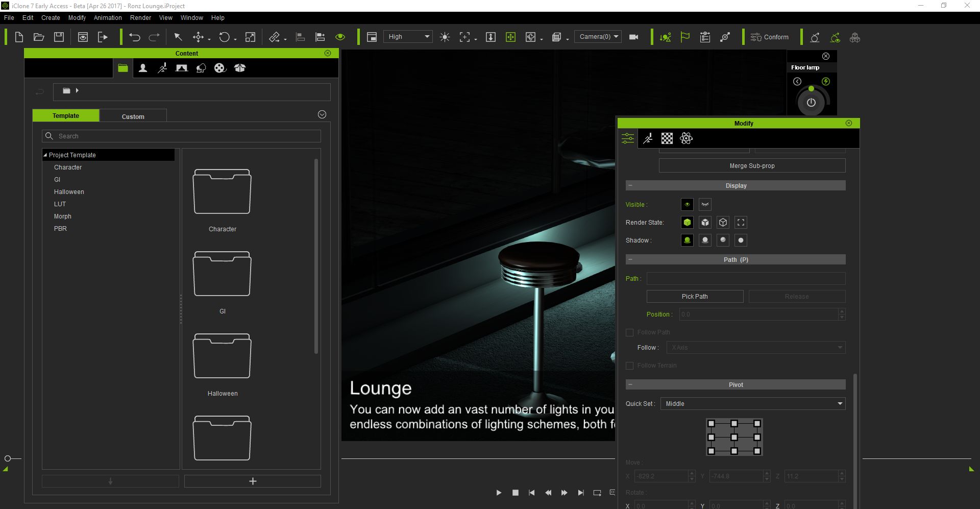Image resolution: width=980 pixels, height=509 pixels.
Task: Open the Actor tab in the Content panel
Action: point(143,68)
